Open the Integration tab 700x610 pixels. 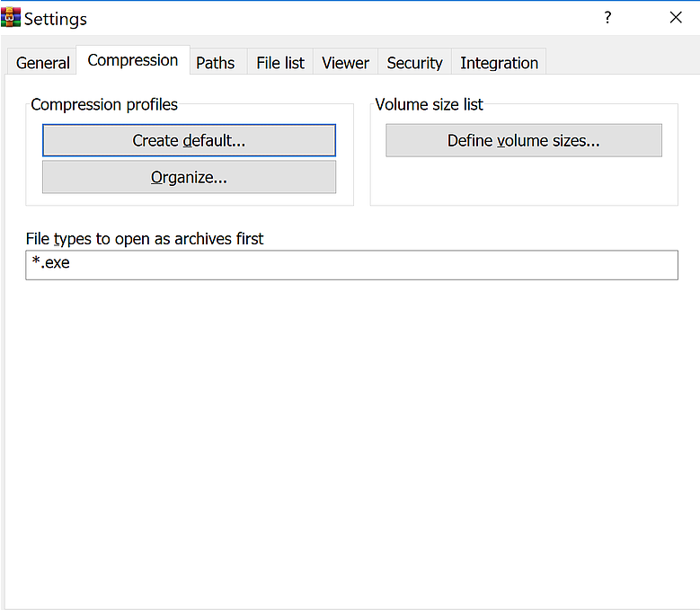[499, 63]
